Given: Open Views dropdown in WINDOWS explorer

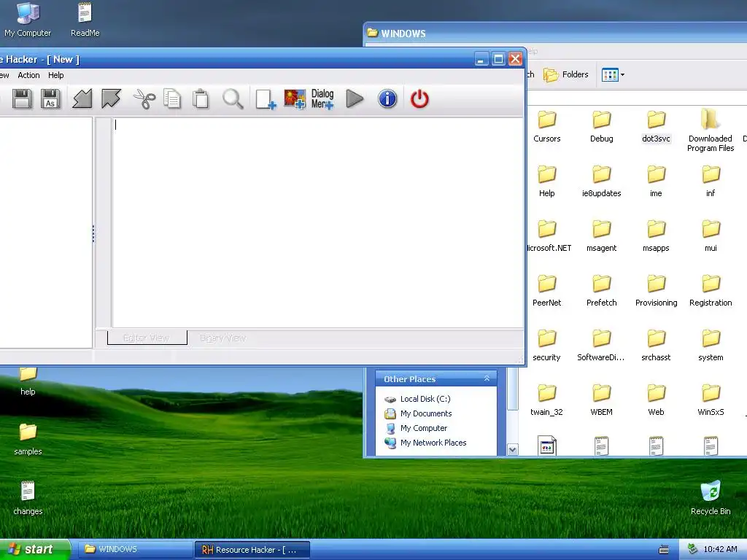Looking at the screenshot, I should click(613, 75).
